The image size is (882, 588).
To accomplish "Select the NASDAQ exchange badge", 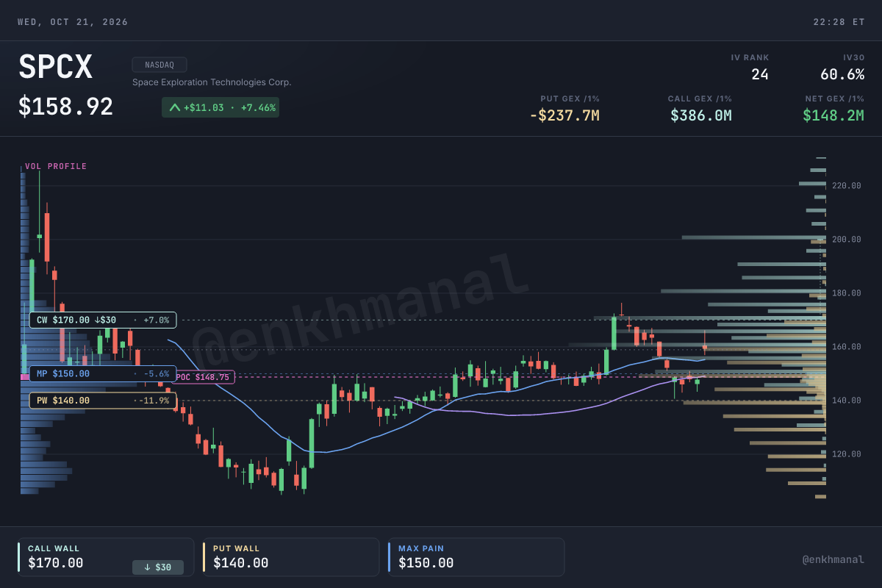I will [159, 65].
